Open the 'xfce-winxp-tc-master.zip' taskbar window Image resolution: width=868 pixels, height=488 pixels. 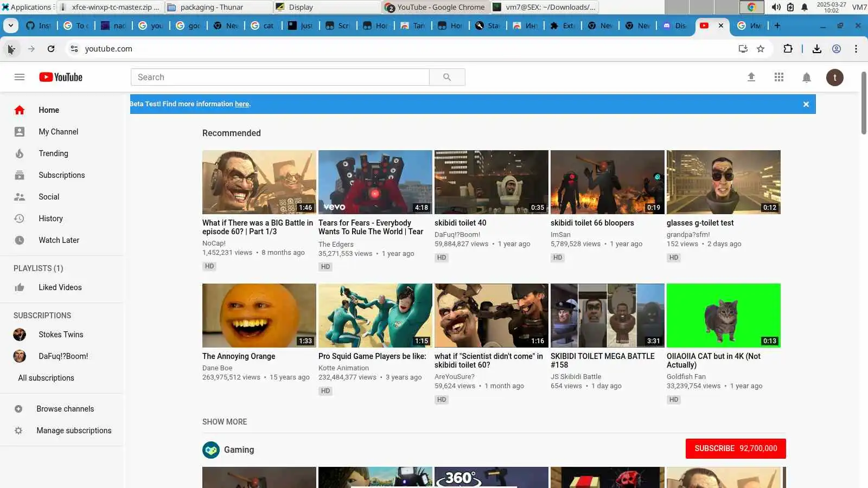pyautogui.click(x=110, y=7)
